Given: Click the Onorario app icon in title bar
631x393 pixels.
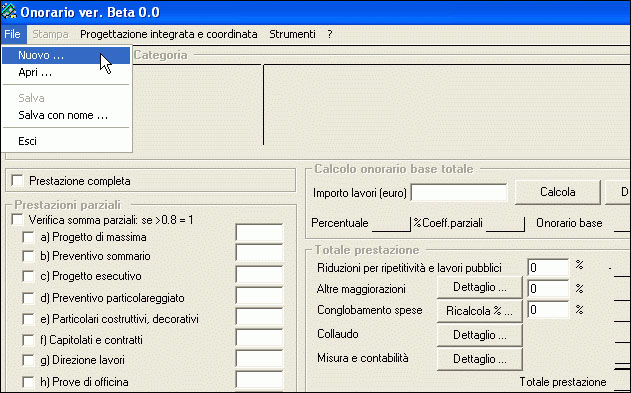Looking at the screenshot, I should 8,11.
